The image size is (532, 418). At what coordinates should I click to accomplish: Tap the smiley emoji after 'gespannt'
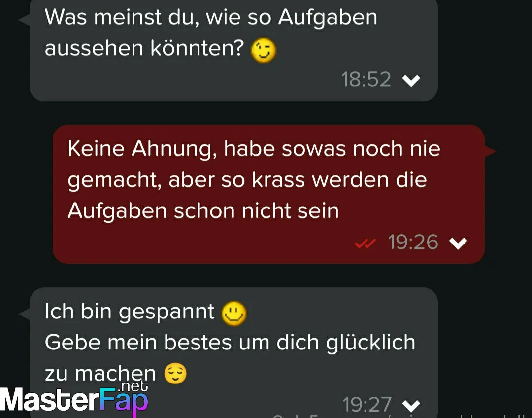[234, 313]
